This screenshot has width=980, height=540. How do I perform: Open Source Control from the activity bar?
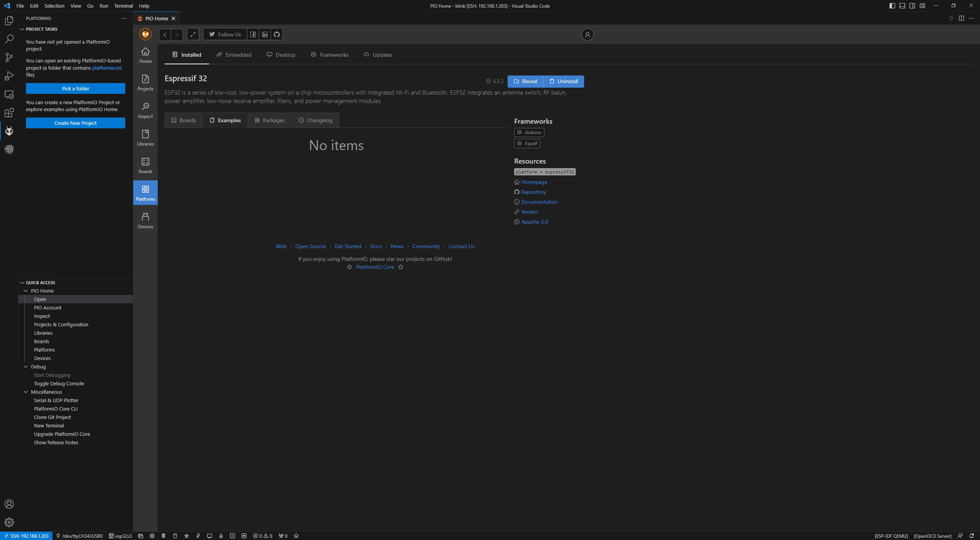pos(9,57)
